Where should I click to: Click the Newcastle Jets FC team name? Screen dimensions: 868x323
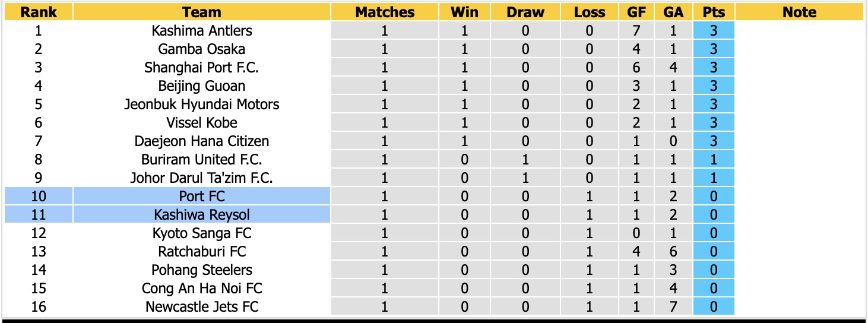(x=202, y=307)
